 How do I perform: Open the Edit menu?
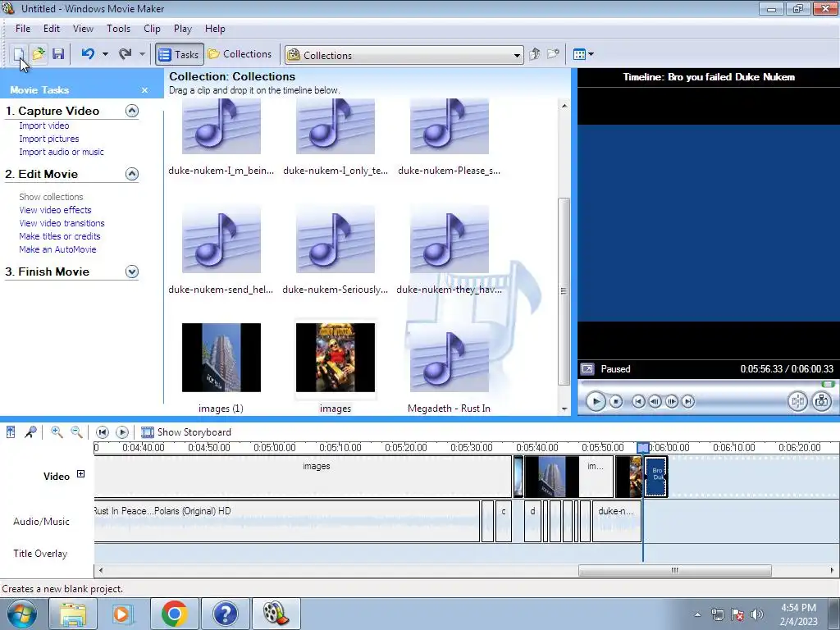click(52, 29)
